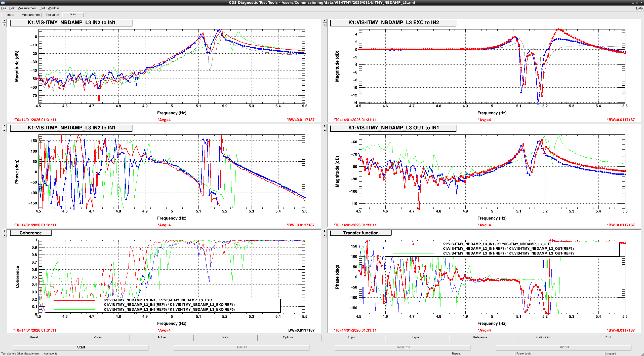
Task: Collapse Transfer function plot panel using up arrow
Action: point(325,235)
